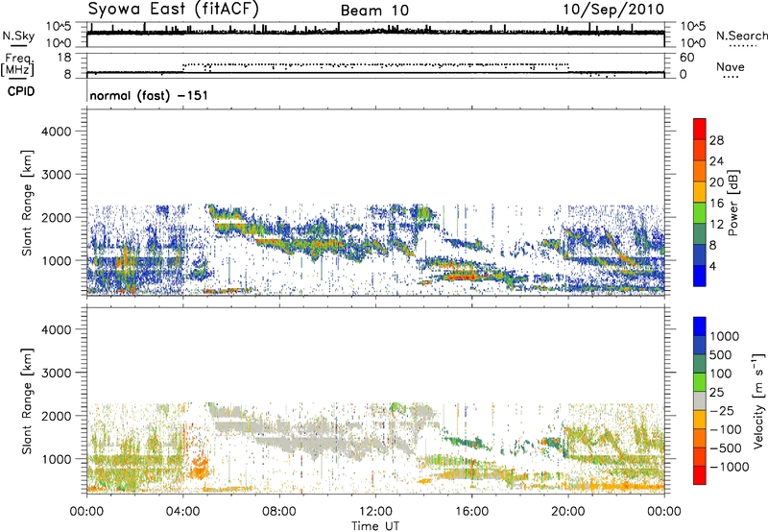Click the '500' Velocity colorbar label
This screenshot has height=532, width=768.
tap(721, 354)
